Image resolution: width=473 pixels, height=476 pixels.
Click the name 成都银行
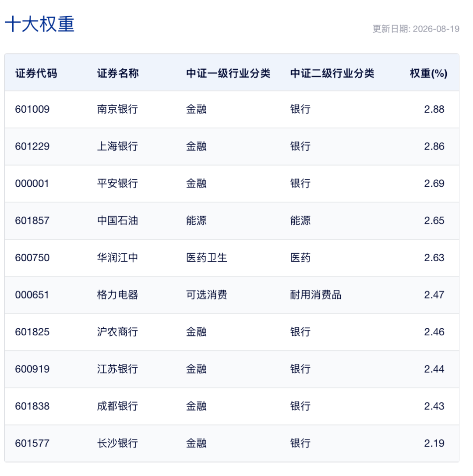(118, 406)
